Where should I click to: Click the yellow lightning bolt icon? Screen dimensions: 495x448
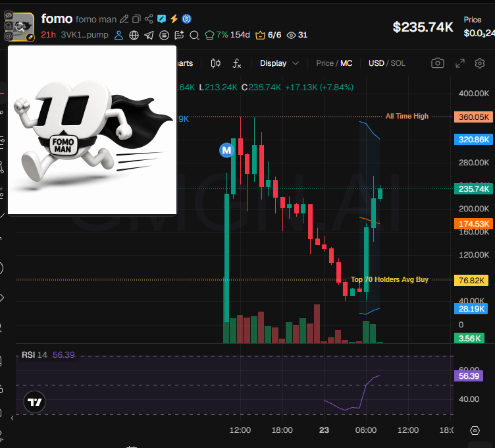(174, 19)
